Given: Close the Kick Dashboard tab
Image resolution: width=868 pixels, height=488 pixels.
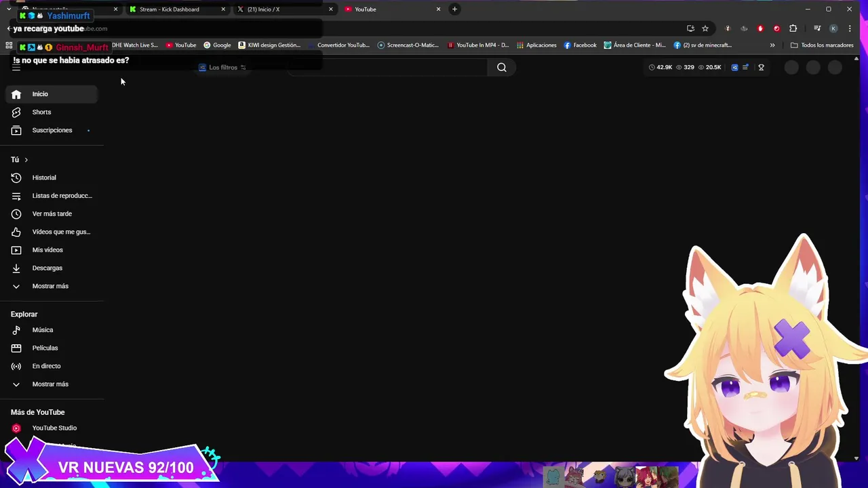Looking at the screenshot, I should tap(223, 9).
